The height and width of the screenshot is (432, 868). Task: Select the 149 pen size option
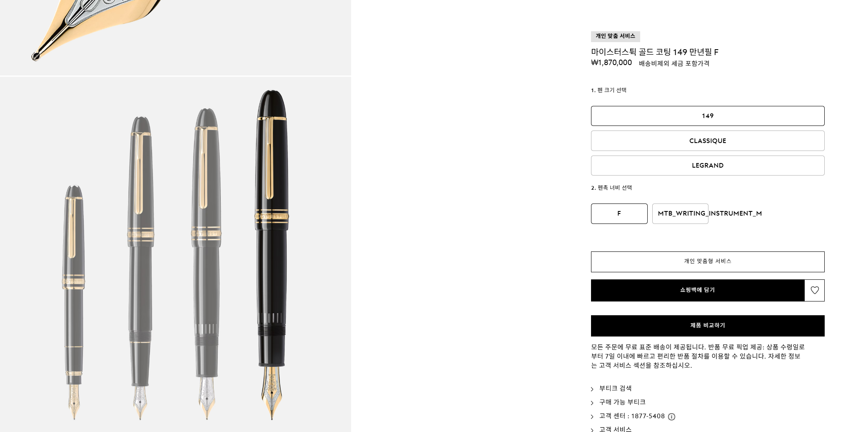pos(708,116)
